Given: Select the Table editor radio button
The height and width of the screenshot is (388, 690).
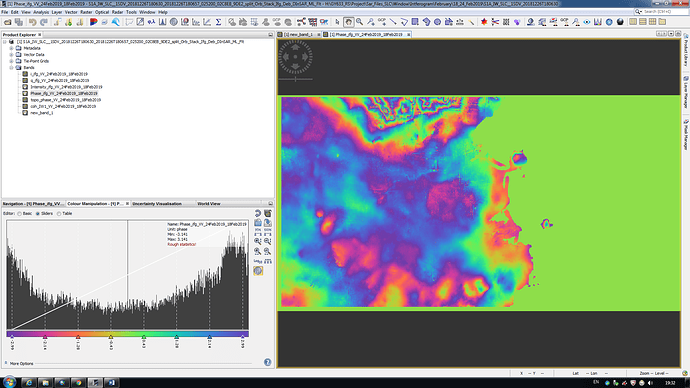Looking at the screenshot, I should pyautogui.click(x=59, y=214).
